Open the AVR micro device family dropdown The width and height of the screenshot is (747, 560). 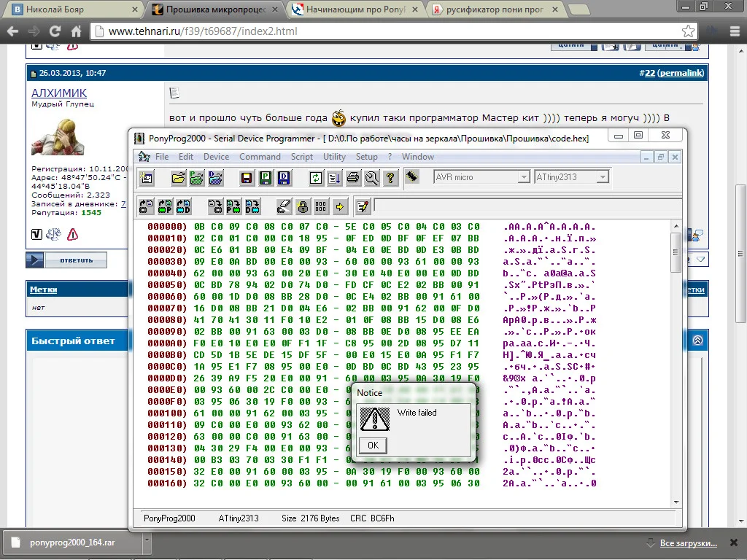coord(524,177)
